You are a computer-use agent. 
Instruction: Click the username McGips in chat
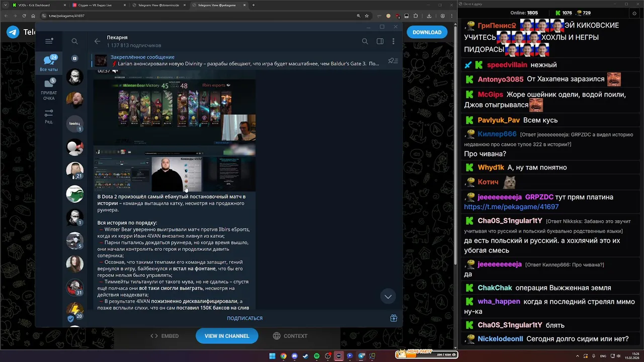[x=491, y=95]
